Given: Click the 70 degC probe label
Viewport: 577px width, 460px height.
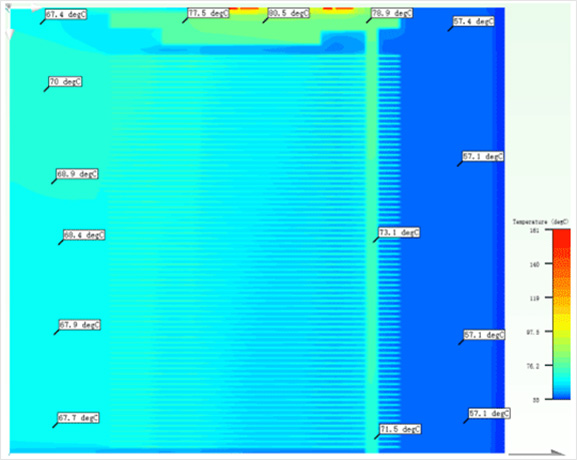Looking at the screenshot, I should tap(66, 82).
